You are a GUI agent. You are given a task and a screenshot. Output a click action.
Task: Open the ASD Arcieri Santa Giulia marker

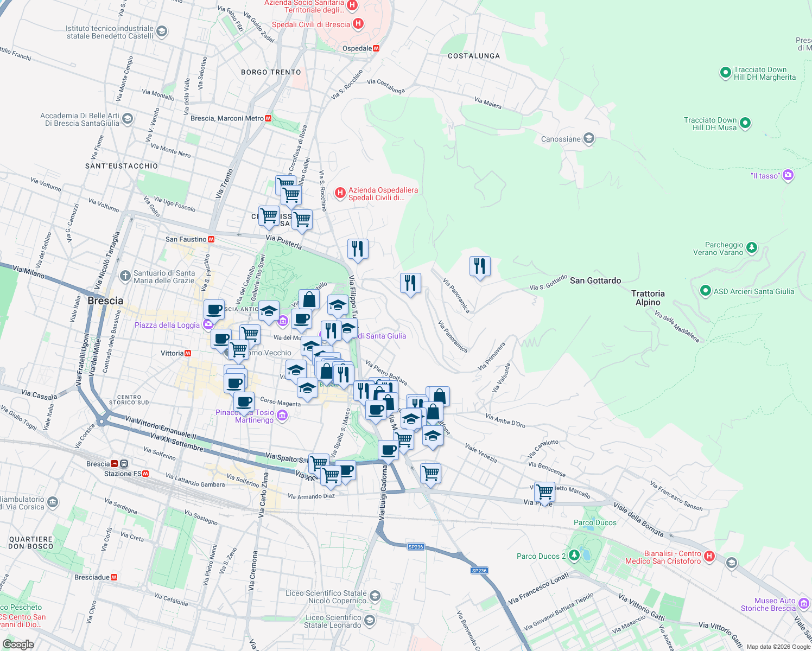[x=705, y=291]
